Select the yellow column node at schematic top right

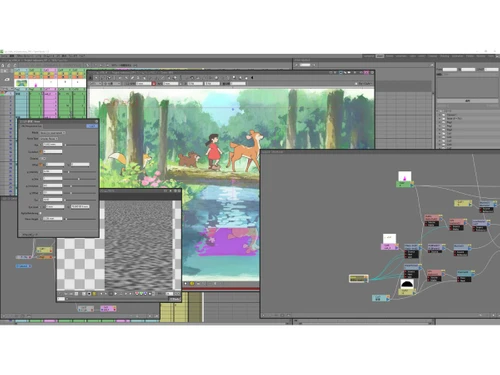point(463,203)
